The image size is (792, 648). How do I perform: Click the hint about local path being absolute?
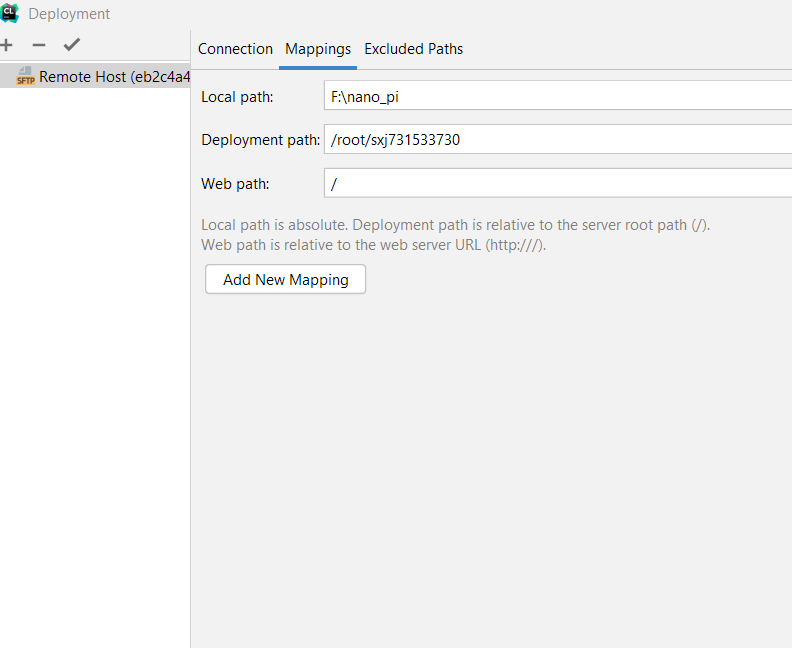pos(455,225)
